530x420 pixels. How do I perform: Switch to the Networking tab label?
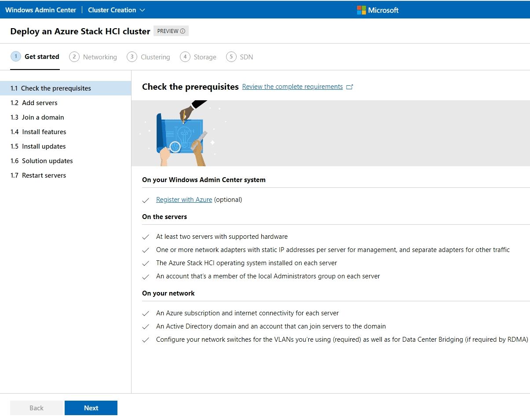click(100, 57)
